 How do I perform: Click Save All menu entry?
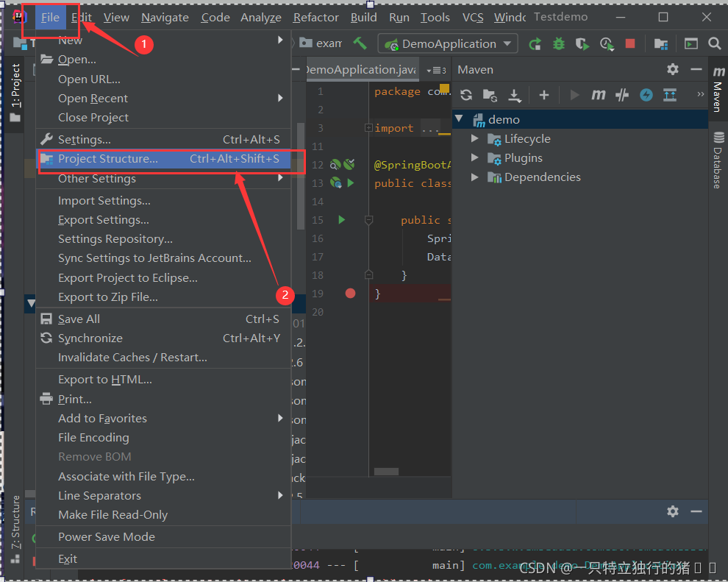[163, 319]
